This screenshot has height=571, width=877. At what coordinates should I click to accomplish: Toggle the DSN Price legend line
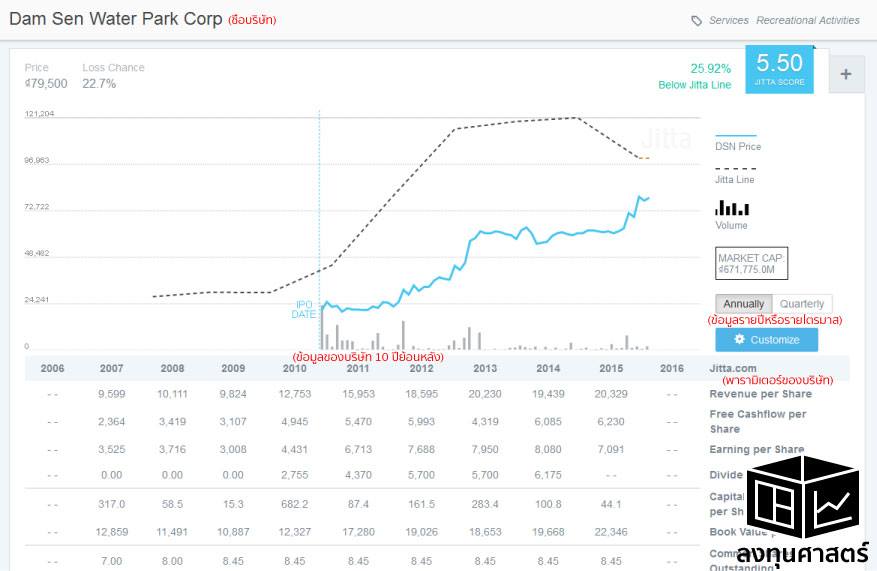pos(738,141)
